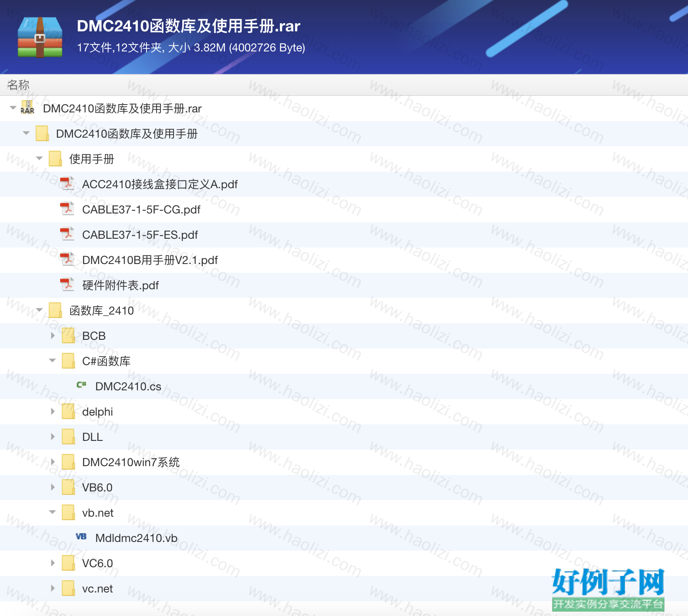Click the vb.net folder icon
688x616 pixels.
[68, 512]
